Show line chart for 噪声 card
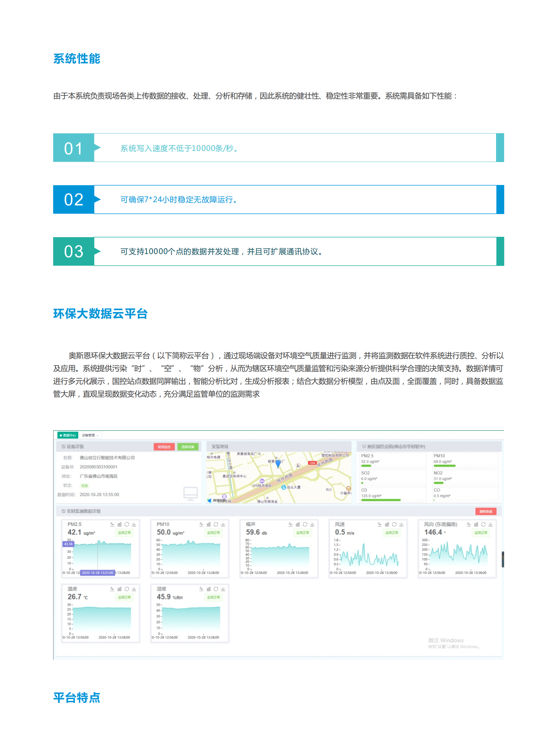557x756 pixels. tap(290, 524)
